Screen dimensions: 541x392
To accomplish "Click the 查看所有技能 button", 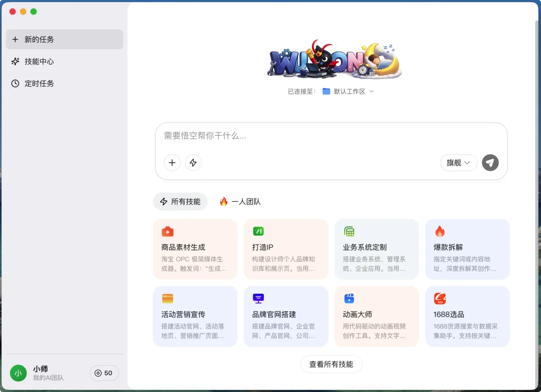I will (331, 364).
